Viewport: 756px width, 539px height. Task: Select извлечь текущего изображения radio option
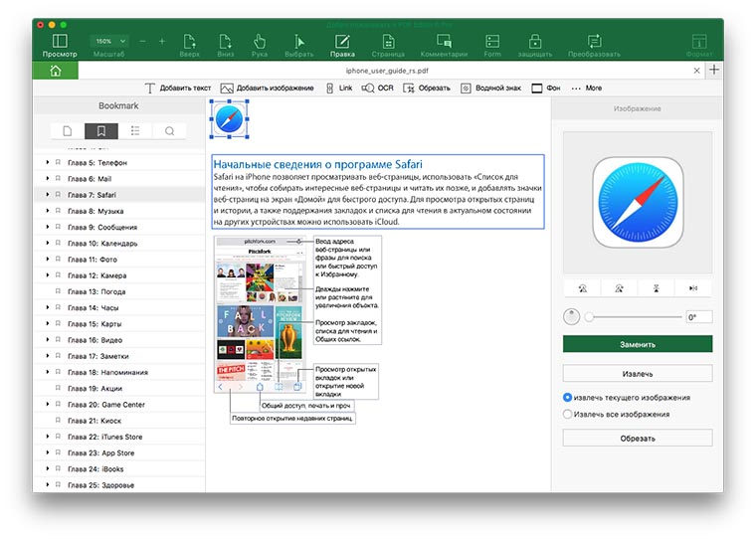pos(568,398)
